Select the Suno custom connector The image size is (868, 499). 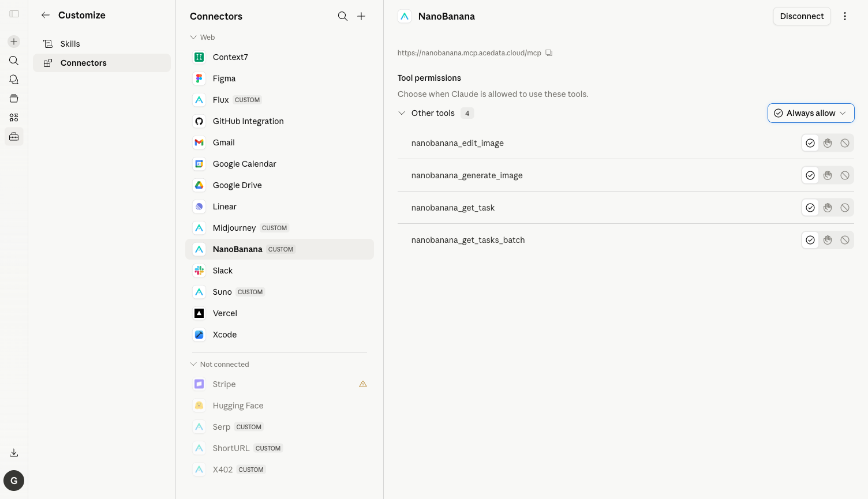pyautogui.click(x=279, y=292)
